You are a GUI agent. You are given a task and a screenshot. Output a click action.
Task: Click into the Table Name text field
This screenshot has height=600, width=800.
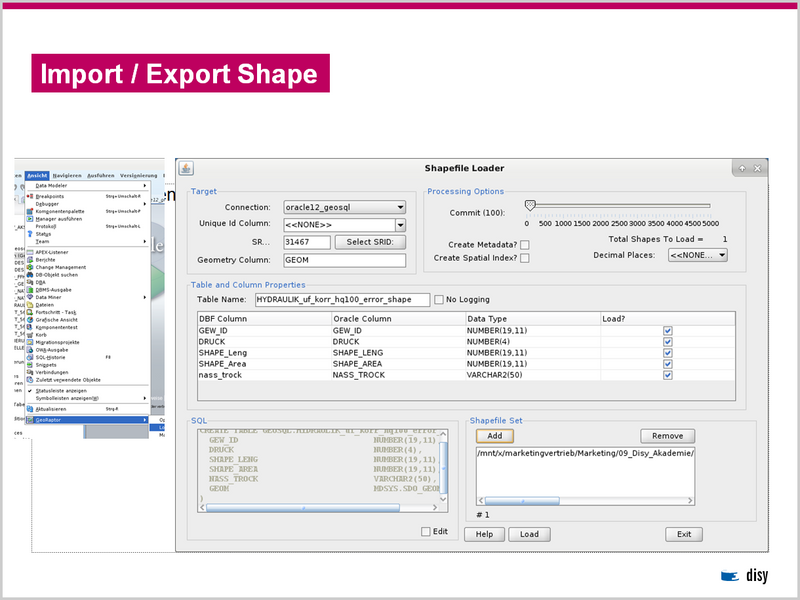(x=341, y=299)
